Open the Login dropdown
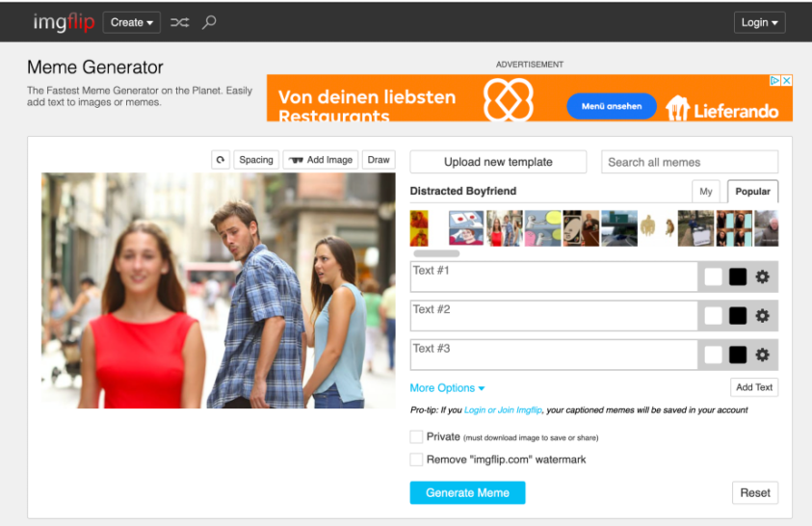The width and height of the screenshot is (812, 526). point(759,22)
